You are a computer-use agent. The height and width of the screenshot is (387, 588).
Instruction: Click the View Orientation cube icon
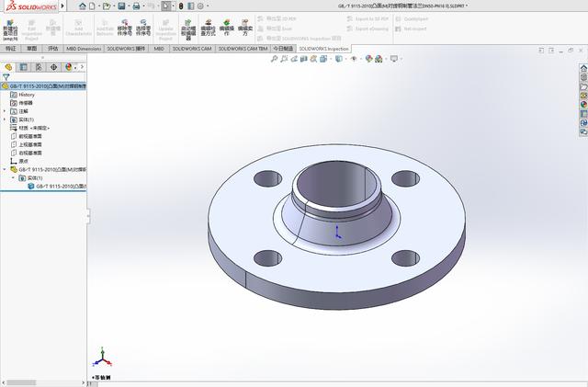click(323, 59)
